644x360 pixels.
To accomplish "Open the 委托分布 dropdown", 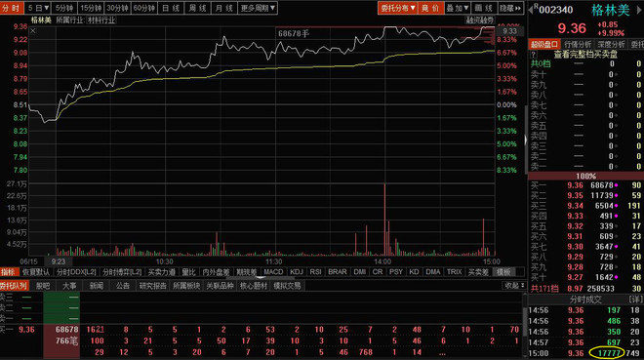I will tap(397, 8).
